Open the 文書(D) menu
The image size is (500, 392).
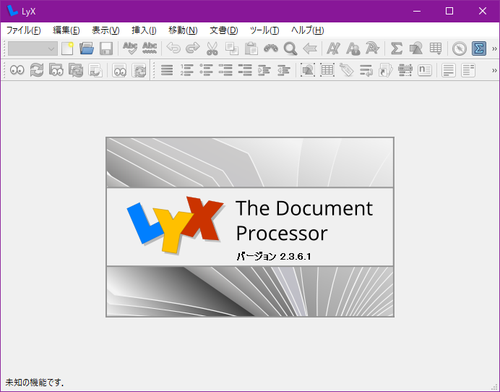224,30
